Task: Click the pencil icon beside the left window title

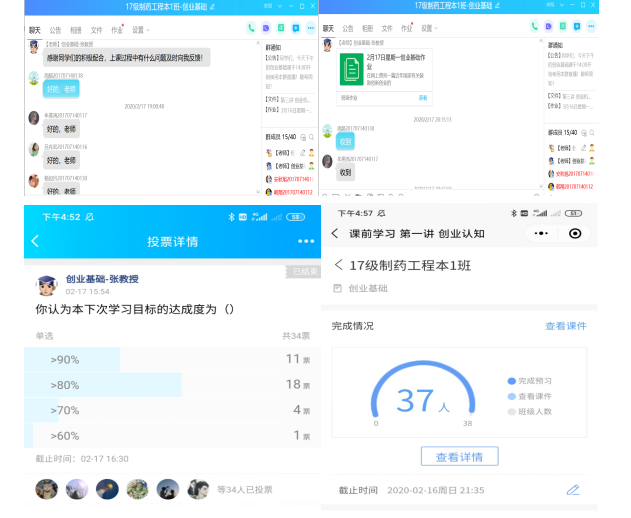Action: 211,6
